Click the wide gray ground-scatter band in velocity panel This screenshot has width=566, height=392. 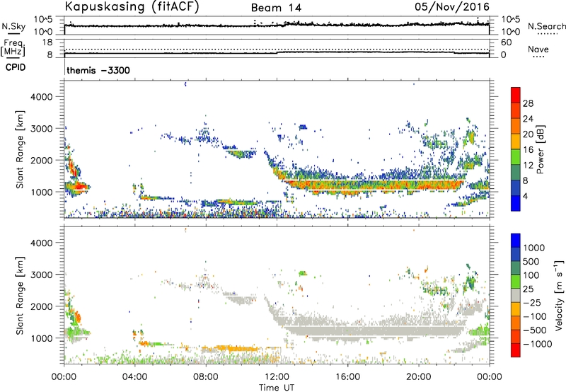coord(374,330)
